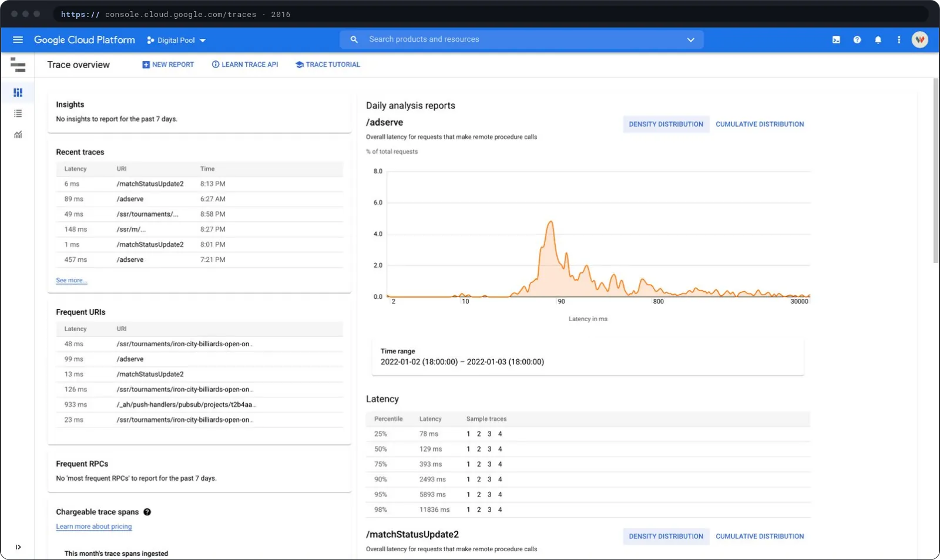This screenshot has height=560, width=940.
Task: Open LEARN TRACE API link
Action: [245, 65]
